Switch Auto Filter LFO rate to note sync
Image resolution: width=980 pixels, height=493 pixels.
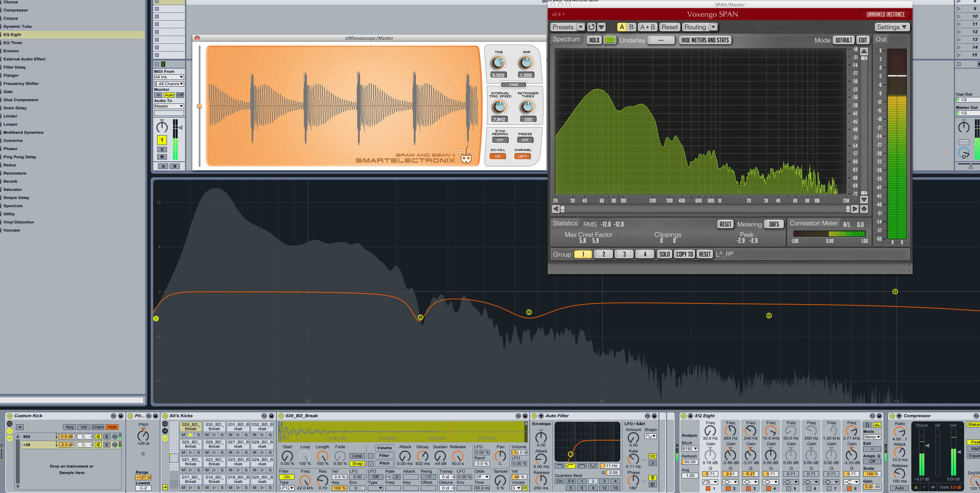[x=652, y=463]
